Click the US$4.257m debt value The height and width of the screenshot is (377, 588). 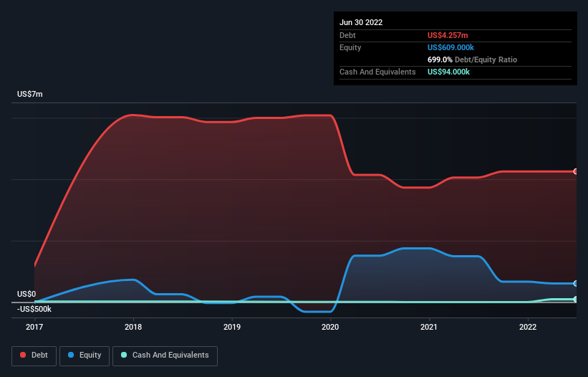click(x=448, y=35)
